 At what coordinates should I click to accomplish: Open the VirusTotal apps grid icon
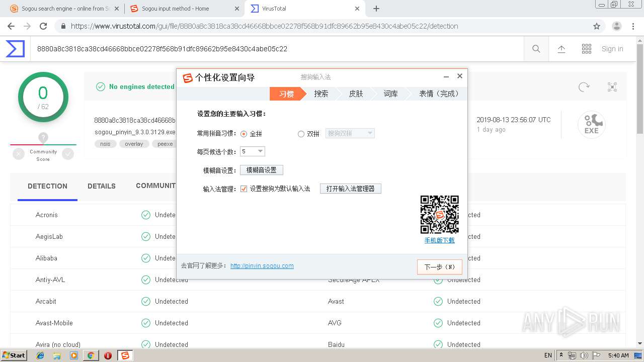tap(587, 49)
